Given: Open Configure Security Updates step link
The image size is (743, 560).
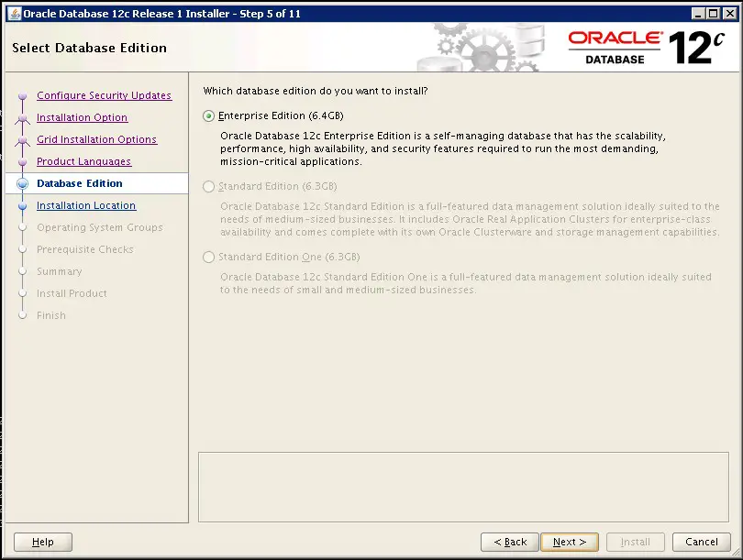Looking at the screenshot, I should 104,95.
